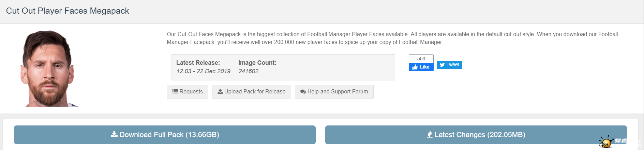Download Full Pack (13.66GB)

[165, 135]
